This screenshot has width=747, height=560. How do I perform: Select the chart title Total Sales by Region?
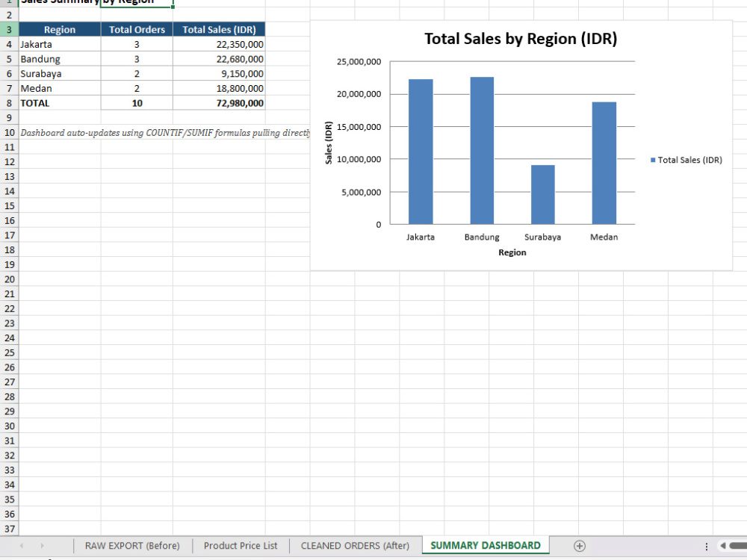click(521, 39)
